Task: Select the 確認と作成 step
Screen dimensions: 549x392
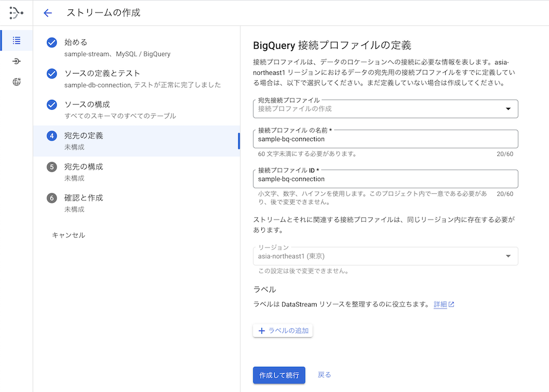Action: tap(137, 203)
